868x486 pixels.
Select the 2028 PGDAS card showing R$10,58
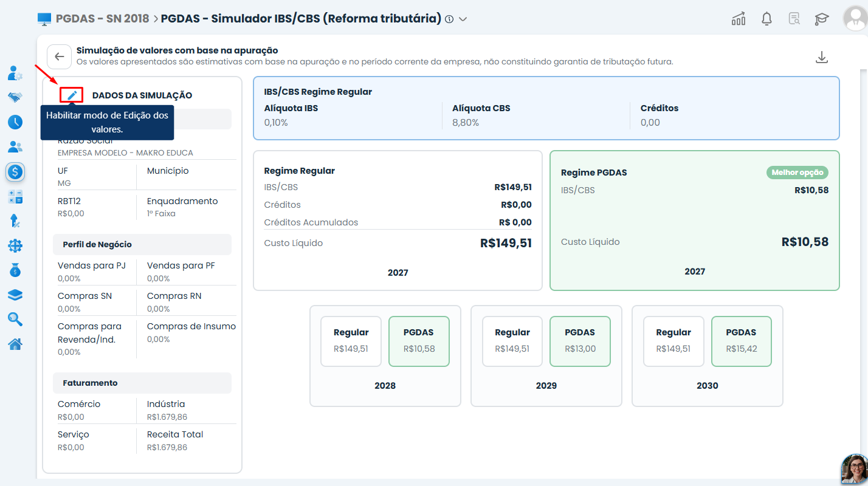(x=419, y=341)
